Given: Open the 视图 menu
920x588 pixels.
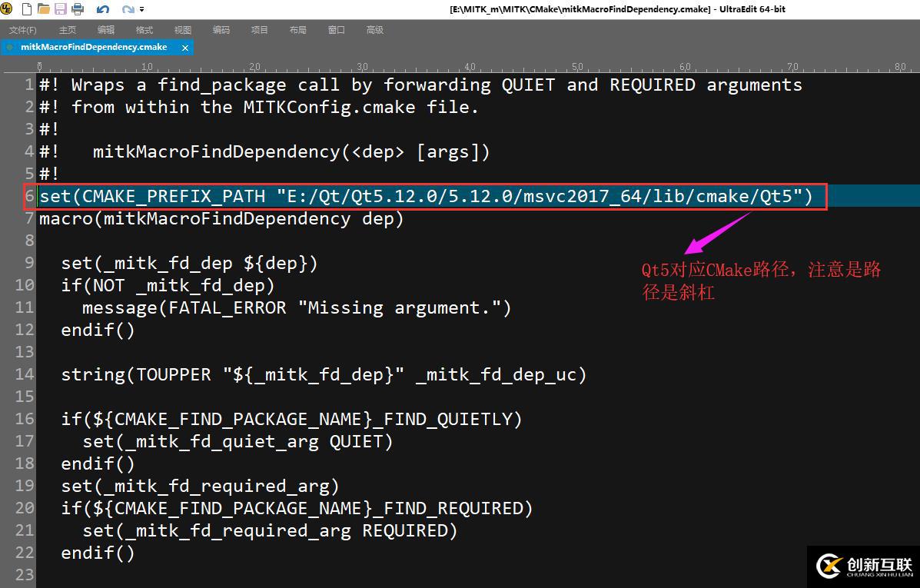Looking at the screenshot, I should [x=183, y=30].
